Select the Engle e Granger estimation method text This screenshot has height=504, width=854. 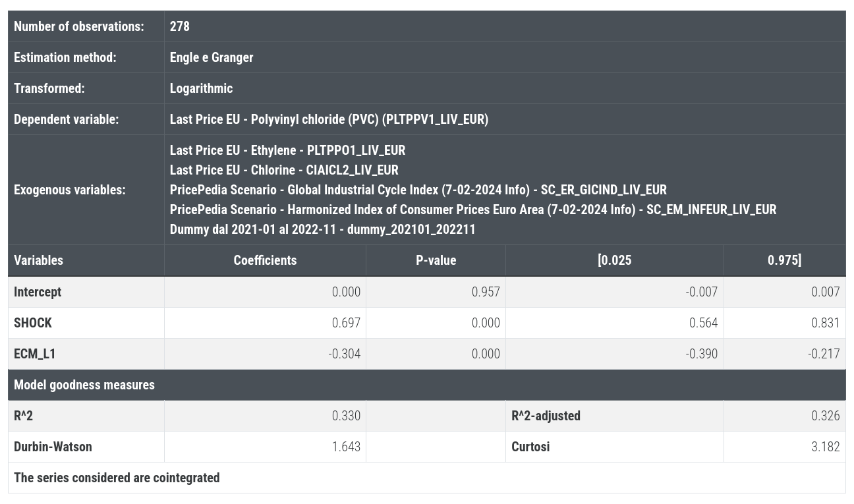(x=211, y=57)
